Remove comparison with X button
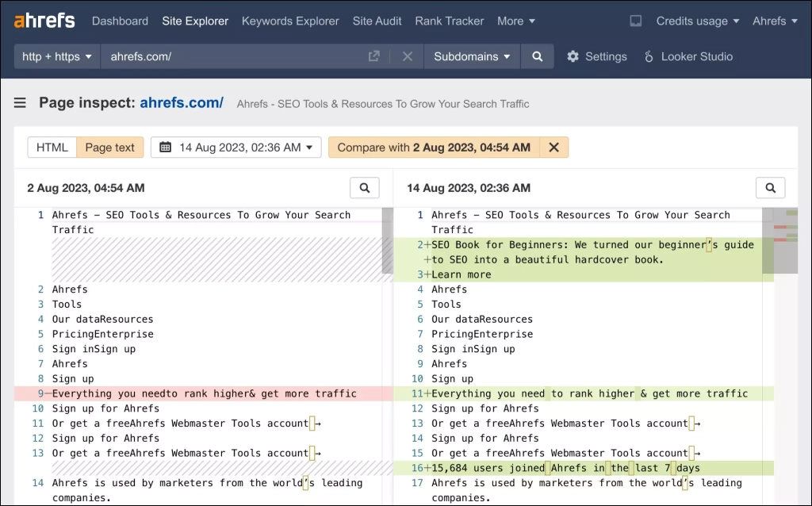The width and height of the screenshot is (812, 506). tap(553, 147)
